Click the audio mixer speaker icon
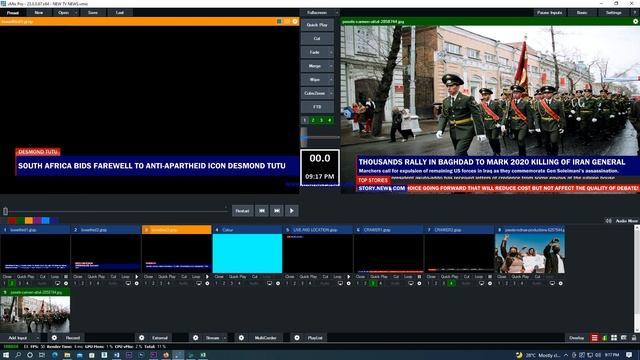 tap(609, 221)
